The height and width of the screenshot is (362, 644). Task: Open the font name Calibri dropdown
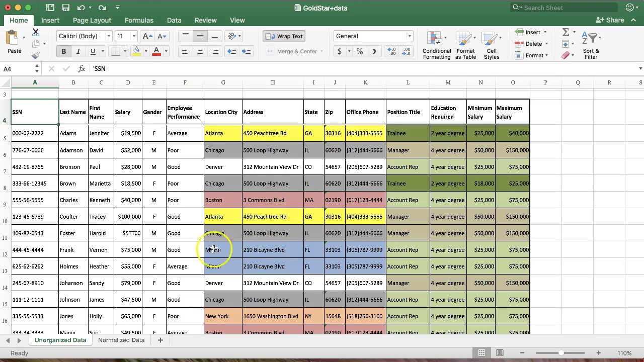[x=108, y=36]
